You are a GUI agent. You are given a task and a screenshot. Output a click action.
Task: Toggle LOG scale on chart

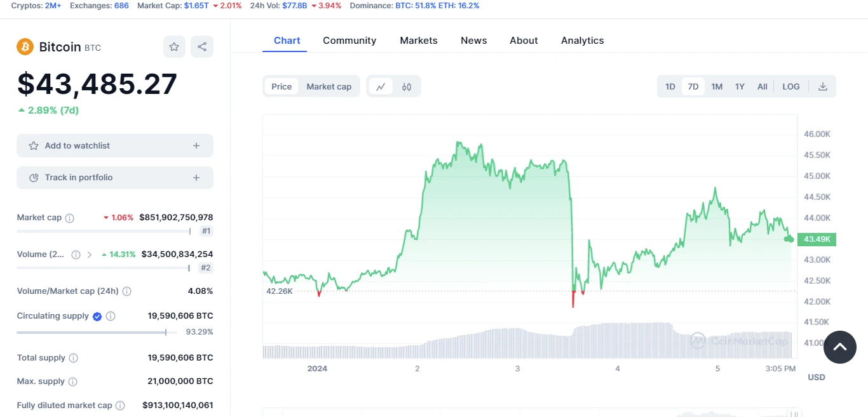[791, 86]
